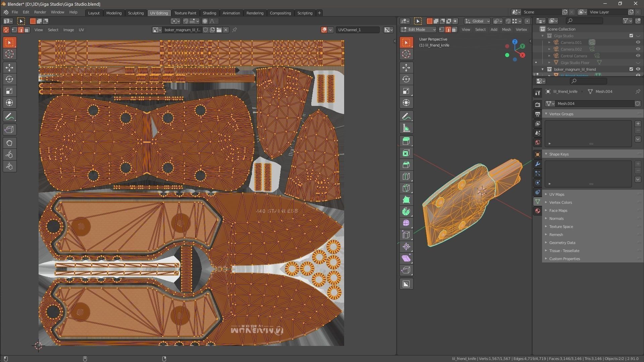
Task: Uncheck the boker_magnum_lil_friend collection checkbox
Action: [631, 69]
